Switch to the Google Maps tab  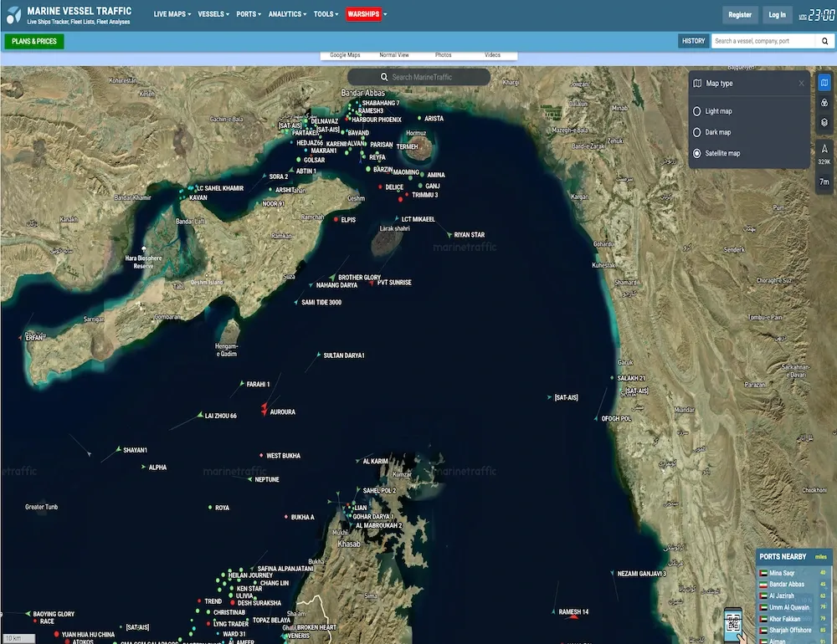point(345,55)
